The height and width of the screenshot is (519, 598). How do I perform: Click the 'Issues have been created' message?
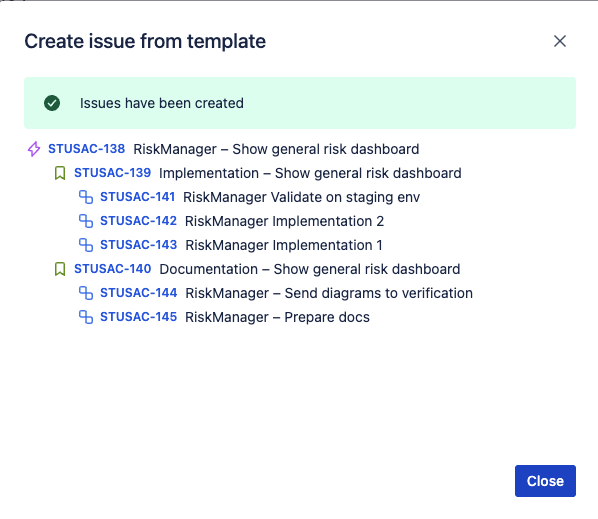pyautogui.click(x=162, y=103)
